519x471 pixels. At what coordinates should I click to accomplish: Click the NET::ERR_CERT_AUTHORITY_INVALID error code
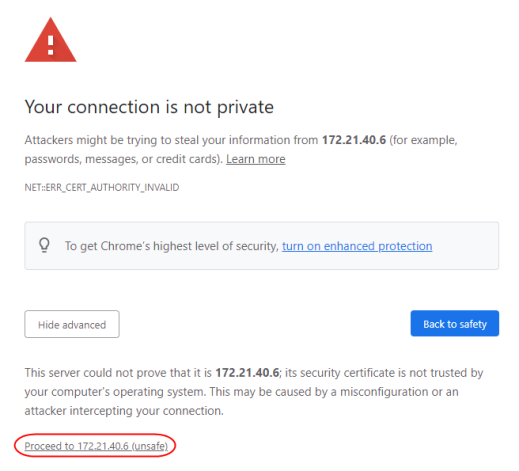coord(102,187)
